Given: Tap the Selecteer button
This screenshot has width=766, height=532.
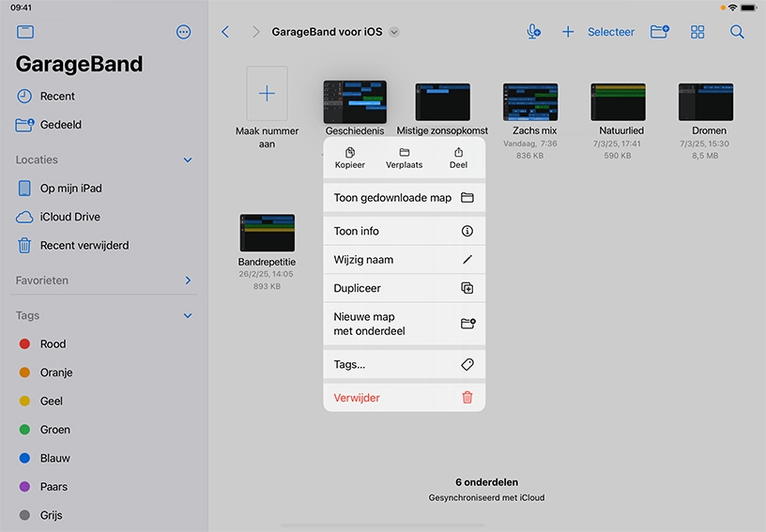Looking at the screenshot, I should pyautogui.click(x=611, y=32).
